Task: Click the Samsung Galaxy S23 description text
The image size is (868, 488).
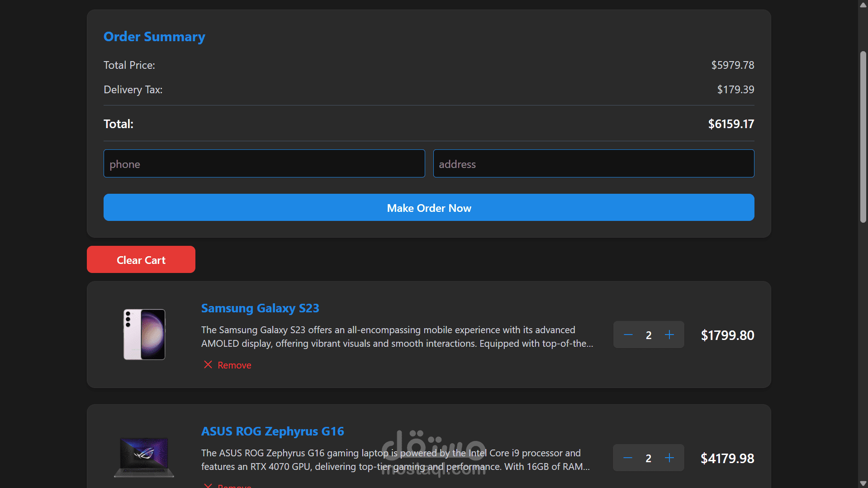Action: [x=397, y=337]
